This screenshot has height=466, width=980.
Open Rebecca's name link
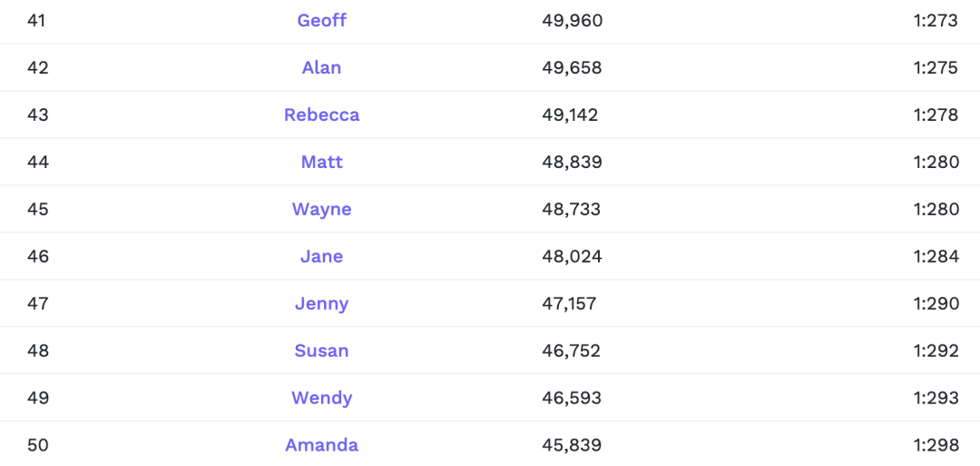(321, 114)
